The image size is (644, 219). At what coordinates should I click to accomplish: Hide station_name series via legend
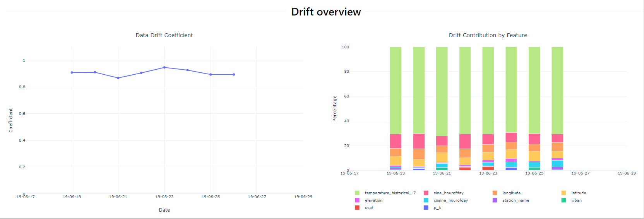point(511,200)
